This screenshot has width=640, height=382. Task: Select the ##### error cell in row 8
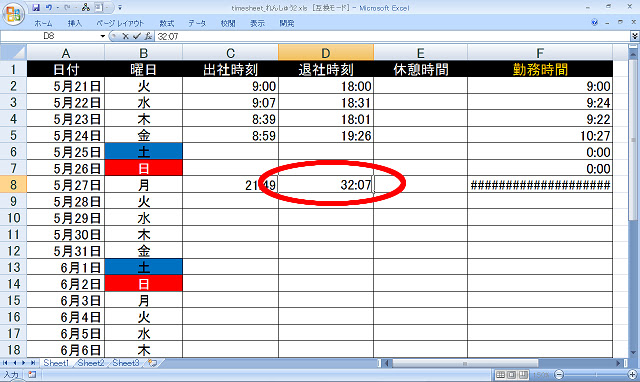(540, 184)
